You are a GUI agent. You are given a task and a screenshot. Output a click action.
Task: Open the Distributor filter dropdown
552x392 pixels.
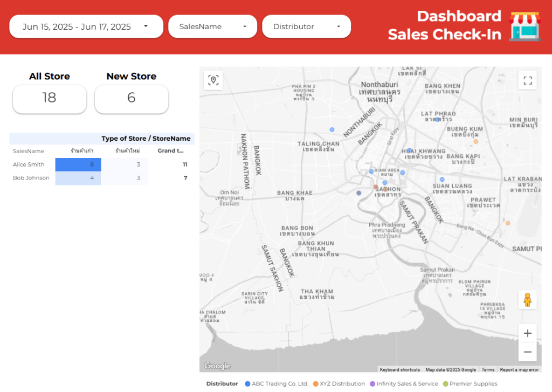pos(306,26)
